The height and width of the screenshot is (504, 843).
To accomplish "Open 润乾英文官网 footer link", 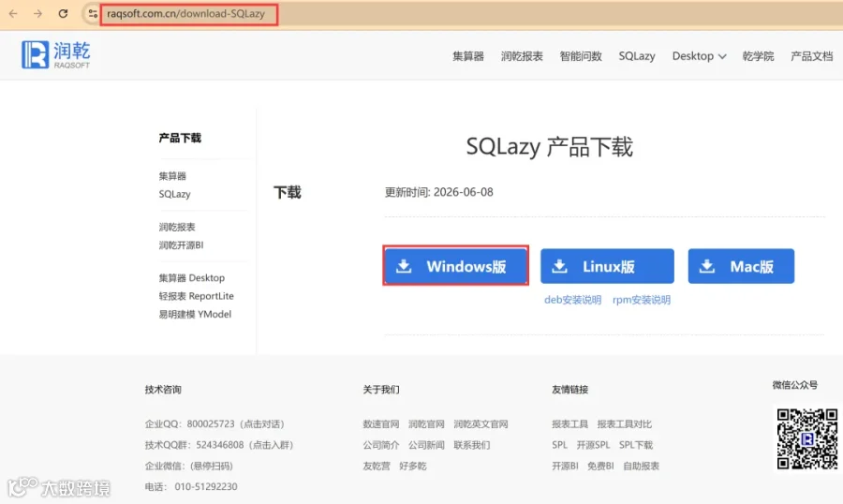I will coord(481,423).
